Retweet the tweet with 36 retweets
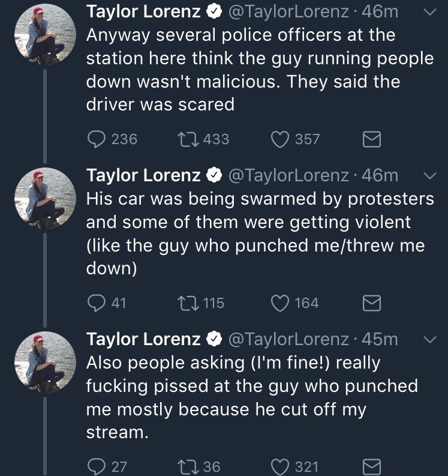Viewport: 448px width, 476px height. pos(184,466)
